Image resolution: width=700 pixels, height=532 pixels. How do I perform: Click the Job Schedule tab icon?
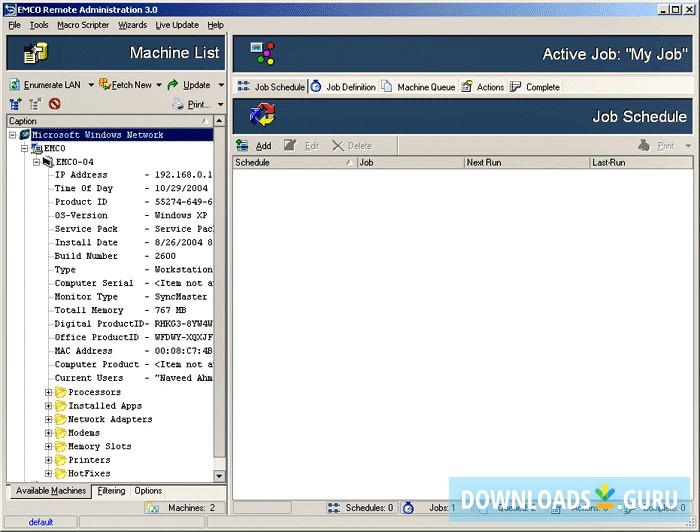pyautogui.click(x=243, y=86)
